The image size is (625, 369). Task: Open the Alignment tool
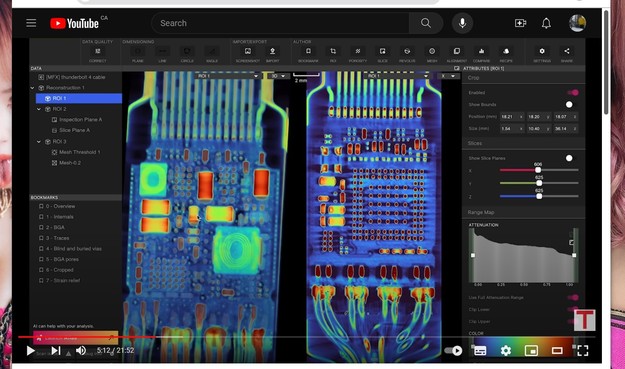tap(457, 51)
